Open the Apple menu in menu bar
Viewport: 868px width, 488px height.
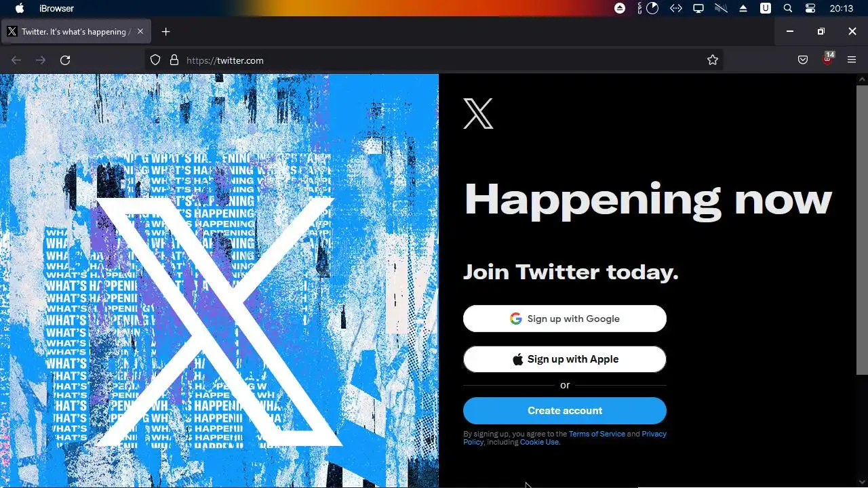coord(20,8)
